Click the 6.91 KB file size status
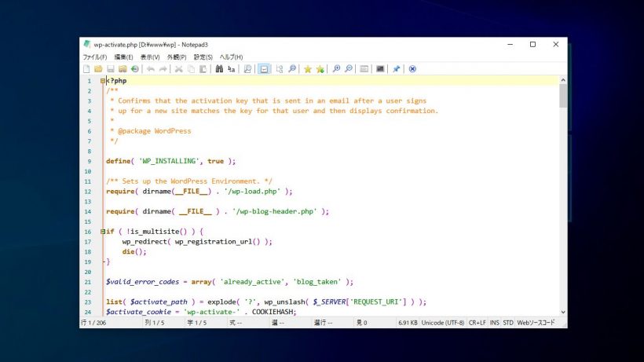Viewport: 644px width, 362px height. point(408,323)
